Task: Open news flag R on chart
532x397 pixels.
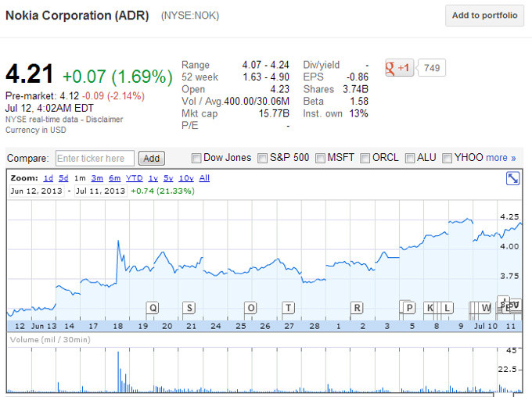Action: tap(357, 308)
